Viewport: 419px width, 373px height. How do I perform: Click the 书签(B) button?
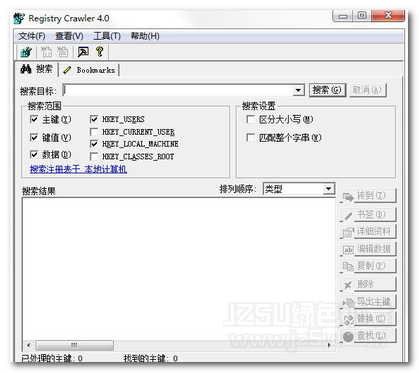(x=368, y=215)
